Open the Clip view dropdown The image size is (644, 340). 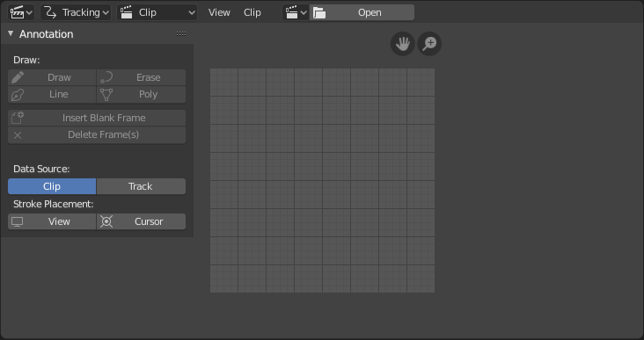point(157,12)
